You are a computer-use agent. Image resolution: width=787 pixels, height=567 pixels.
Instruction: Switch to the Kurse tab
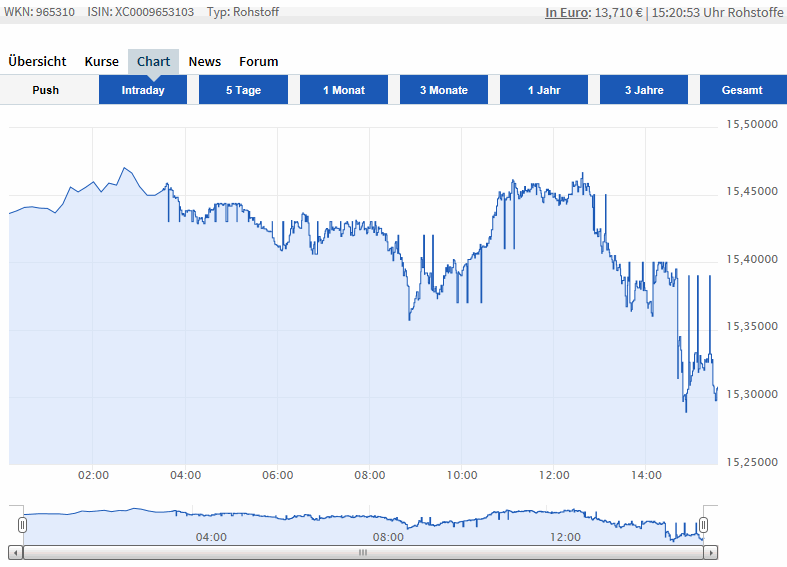pos(101,61)
